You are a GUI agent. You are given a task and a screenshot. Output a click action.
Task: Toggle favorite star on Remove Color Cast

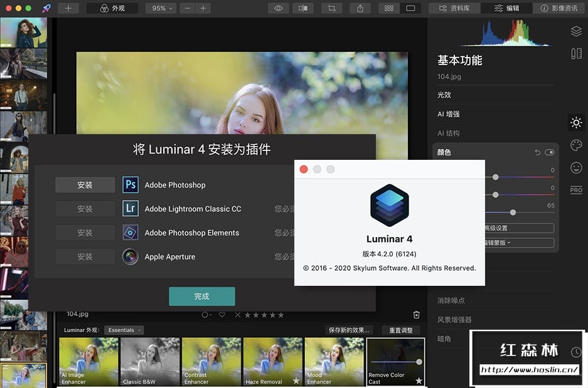pyautogui.click(x=419, y=380)
